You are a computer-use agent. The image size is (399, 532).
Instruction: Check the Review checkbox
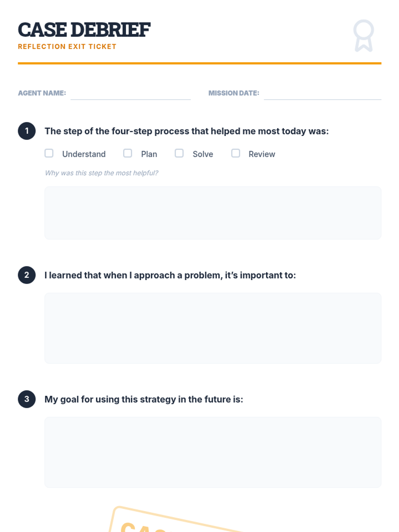click(x=235, y=153)
